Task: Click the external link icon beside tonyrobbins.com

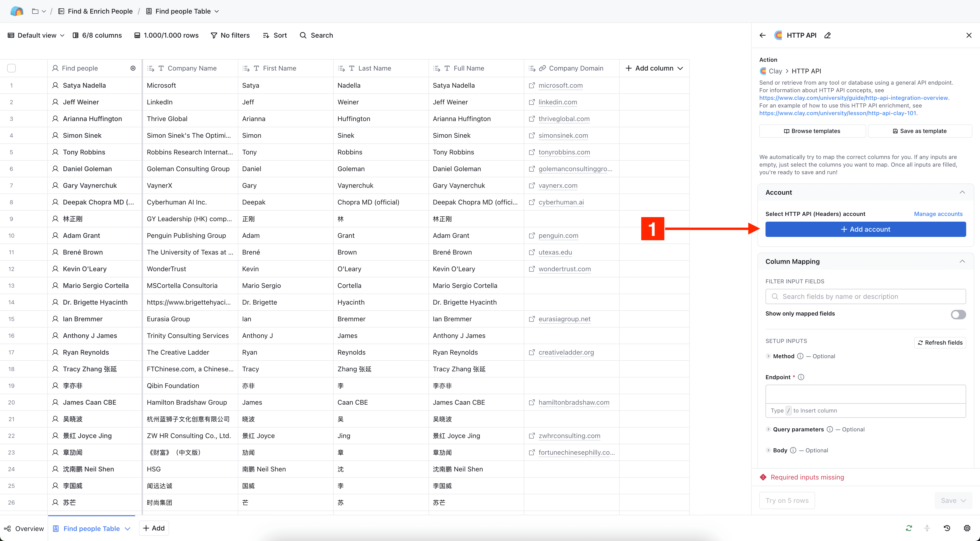Action: (532, 152)
